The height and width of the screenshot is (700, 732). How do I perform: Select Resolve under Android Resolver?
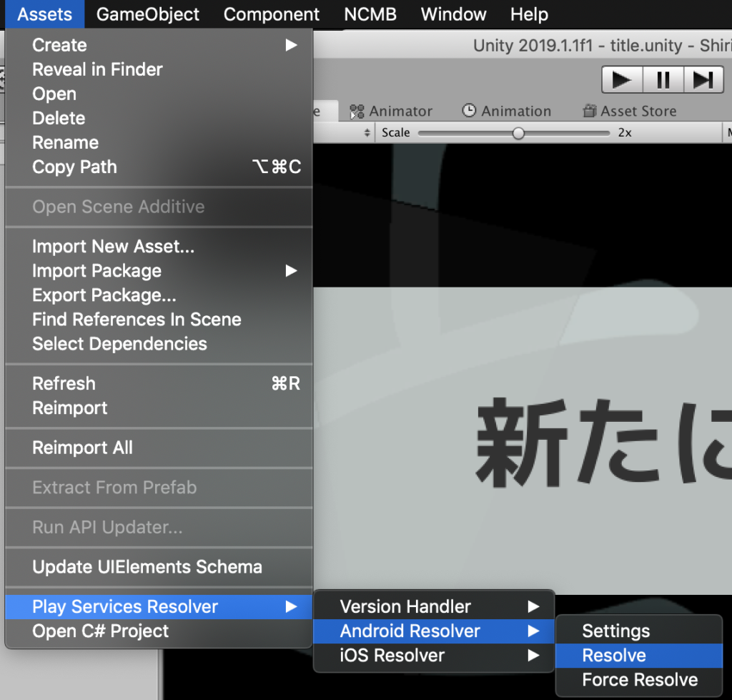pos(613,655)
